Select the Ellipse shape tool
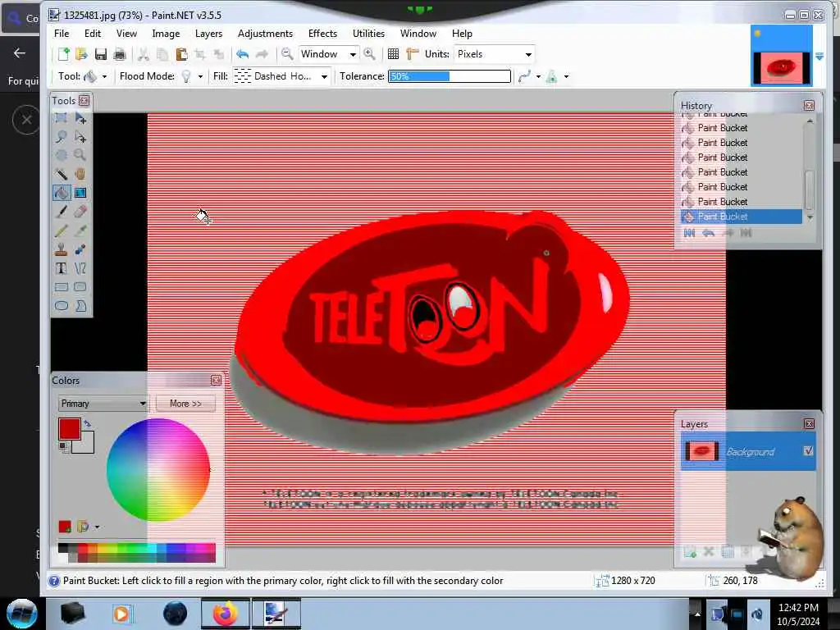Screen dimensions: 840x630 61,306
